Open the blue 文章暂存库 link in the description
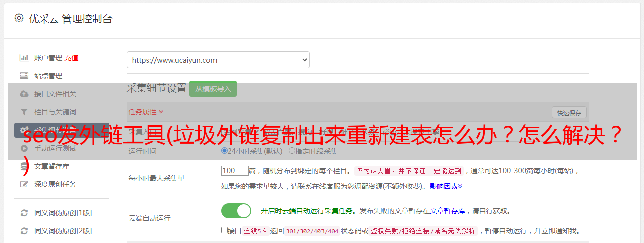Viewport: 644px width, 243px height. coord(447,211)
